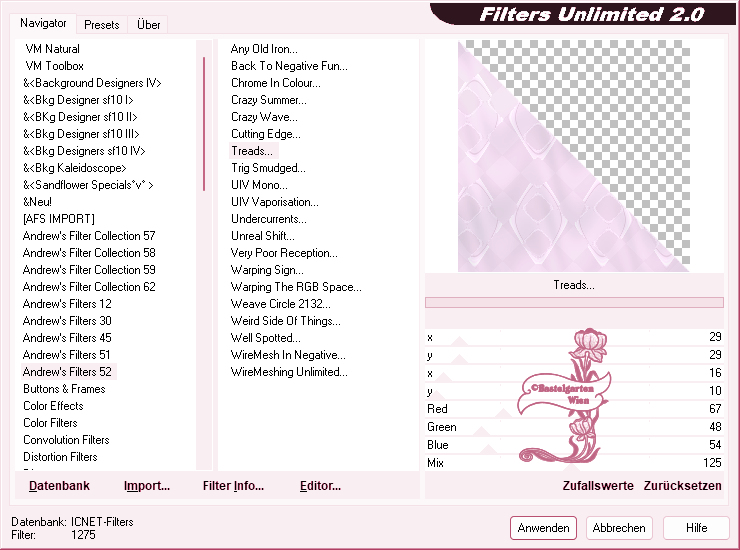Click the filter preview image
The image size is (740, 550).
point(573,155)
